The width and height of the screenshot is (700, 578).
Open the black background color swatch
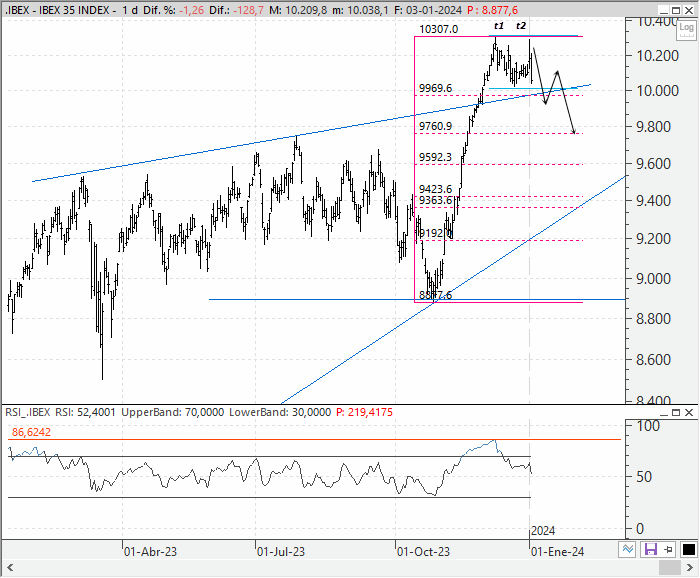(688, 549)
